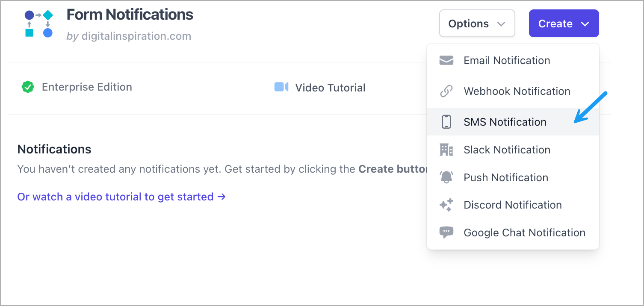Click the speech bubble Google Chat icon
Image resolution: width=644 pixels, height=306 pixels.
(x=446, y=233)
